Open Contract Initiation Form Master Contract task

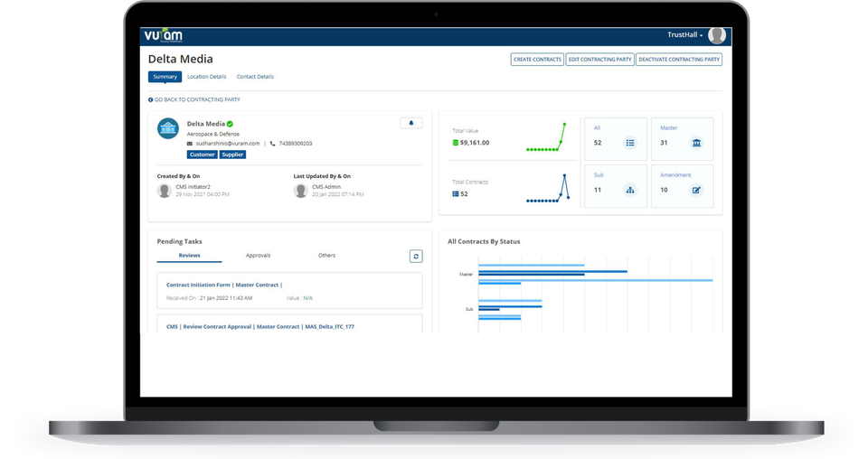224,285
